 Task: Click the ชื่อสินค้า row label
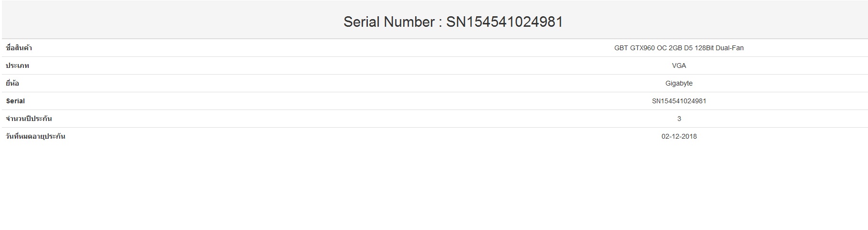[x=19, y=48]
